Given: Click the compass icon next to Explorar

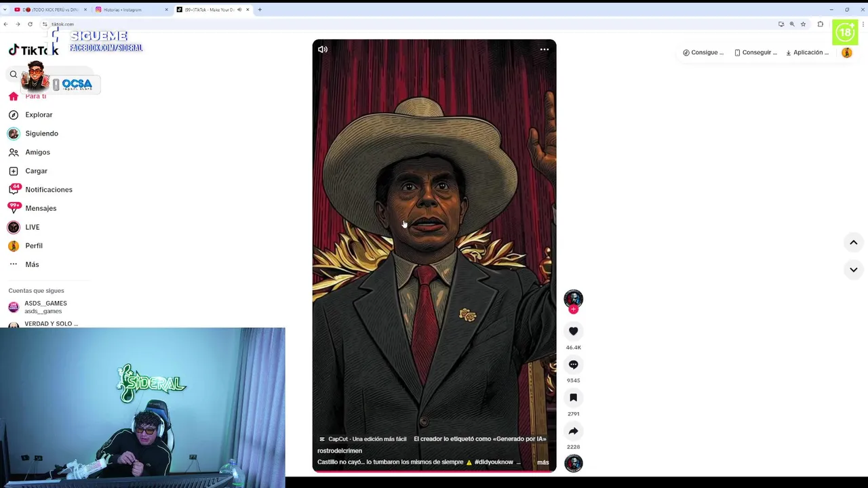Looking at the screenshot, I should [x=14, y=115].
